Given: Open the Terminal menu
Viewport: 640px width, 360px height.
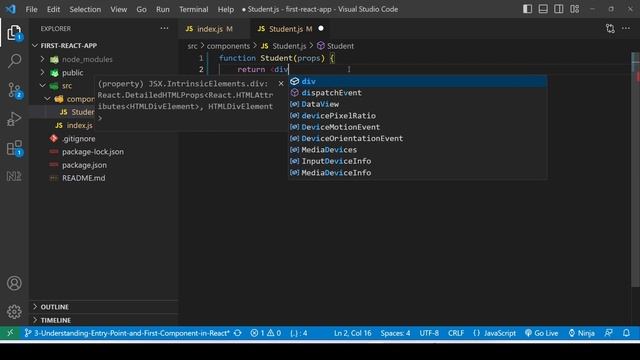Looking at the screenshot, I should coord(193,9).
